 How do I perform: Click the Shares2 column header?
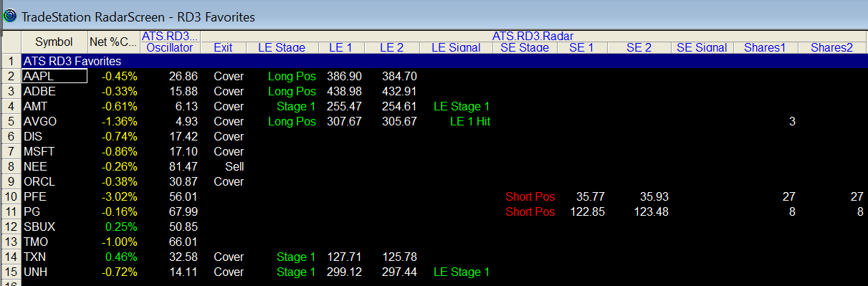832,48
